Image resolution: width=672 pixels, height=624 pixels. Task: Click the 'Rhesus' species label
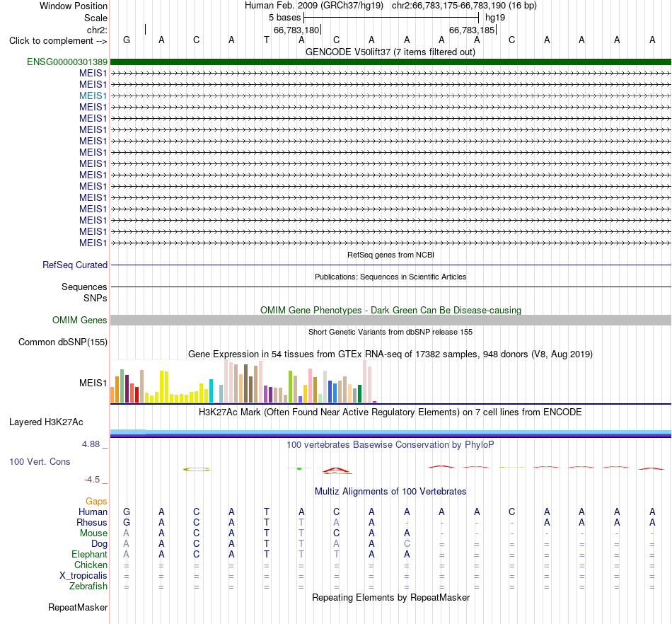(92, 522)
